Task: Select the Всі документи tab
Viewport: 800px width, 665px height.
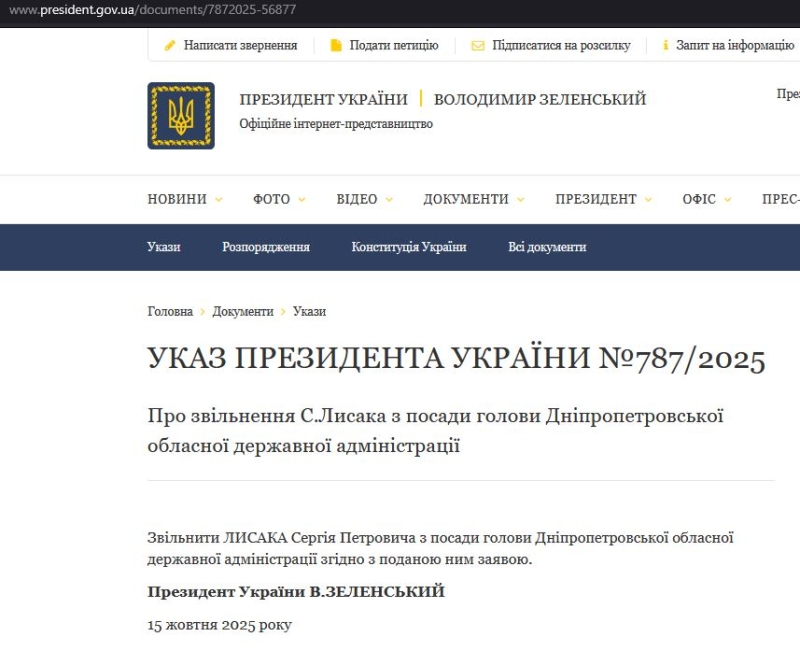Action: point(547,247)
